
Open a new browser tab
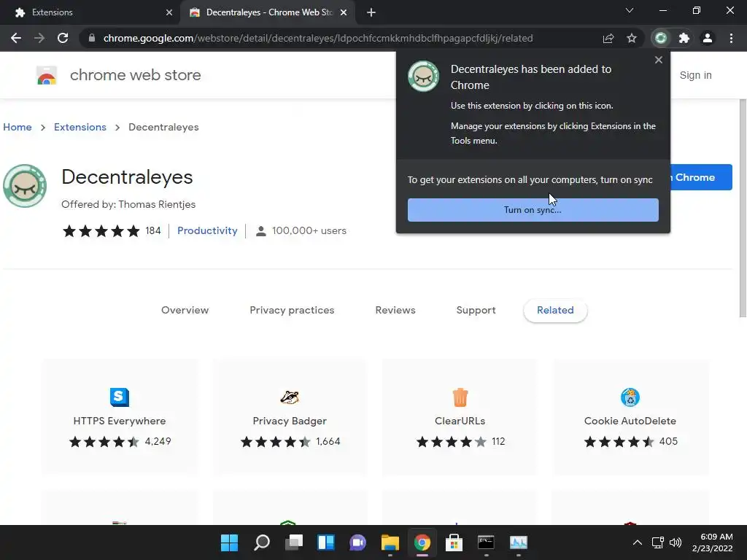click(x=371, y=12)
